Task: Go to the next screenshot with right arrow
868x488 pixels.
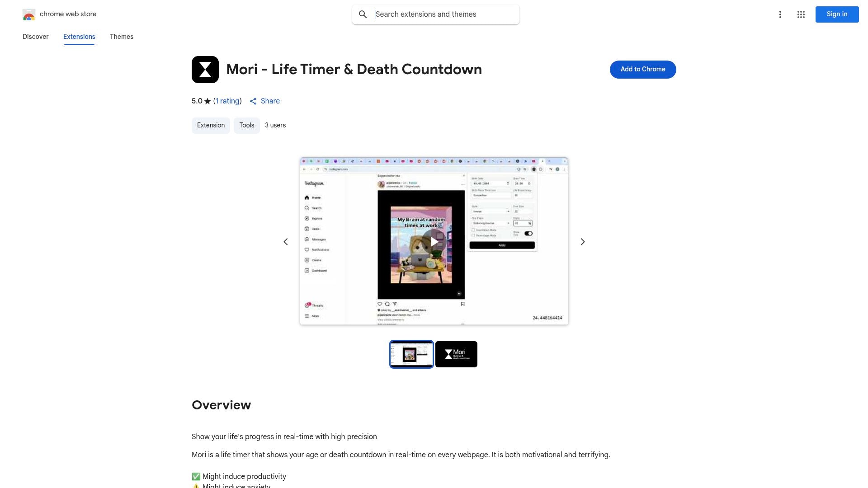Action: pyautogui.click(x=582, y=242)
